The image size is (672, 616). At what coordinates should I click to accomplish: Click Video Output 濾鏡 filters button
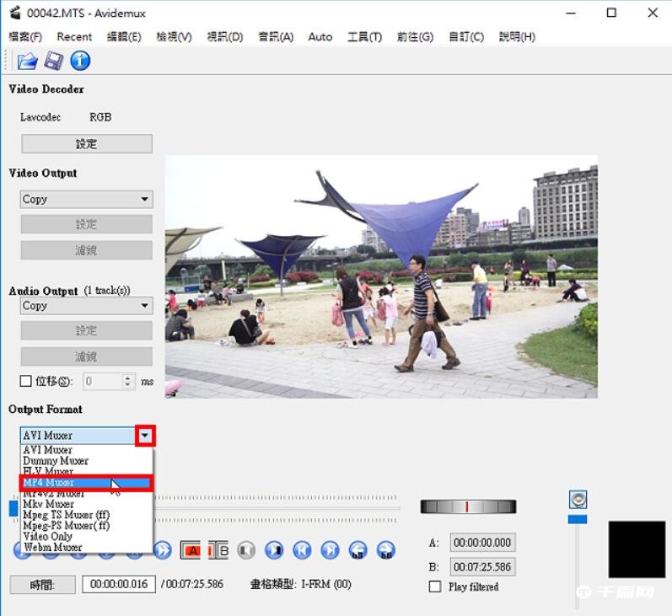point(87,250)
